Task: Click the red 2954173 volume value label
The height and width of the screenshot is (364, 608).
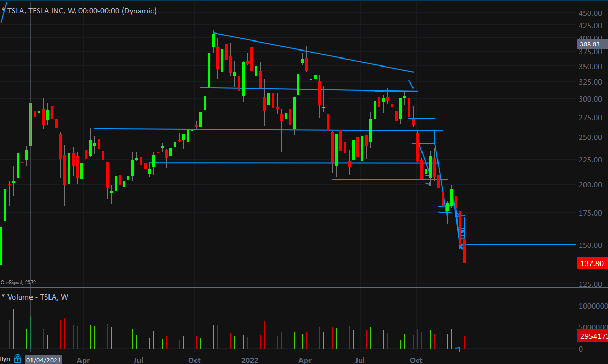Action: pyautogui.click(x=592, y=336)
